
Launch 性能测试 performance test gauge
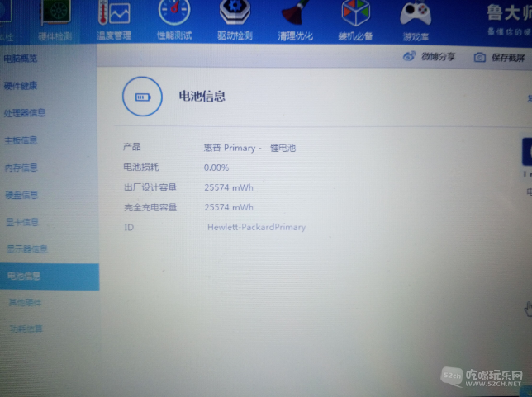coord(174,21)
